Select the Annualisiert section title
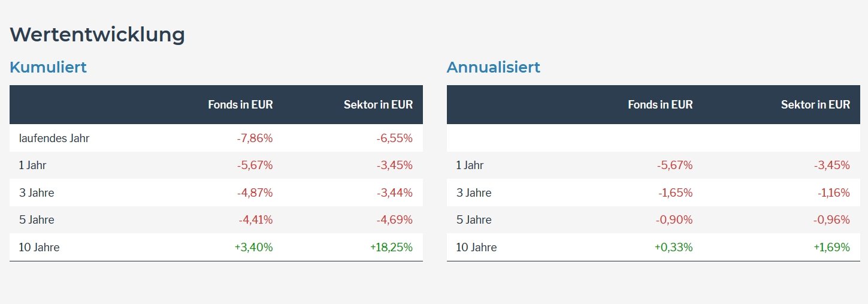The height and width of the screenshot is (304, 868). 493,67
